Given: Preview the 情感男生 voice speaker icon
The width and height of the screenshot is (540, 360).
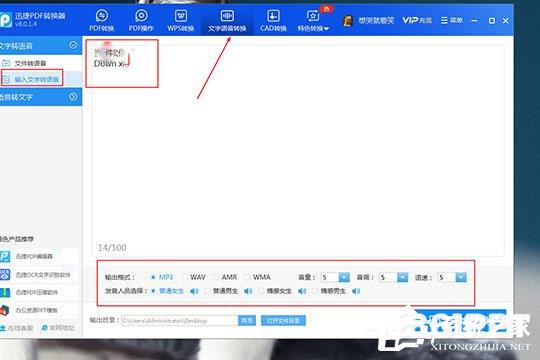Looking at the screenshot, I should [x=356, y=291].
